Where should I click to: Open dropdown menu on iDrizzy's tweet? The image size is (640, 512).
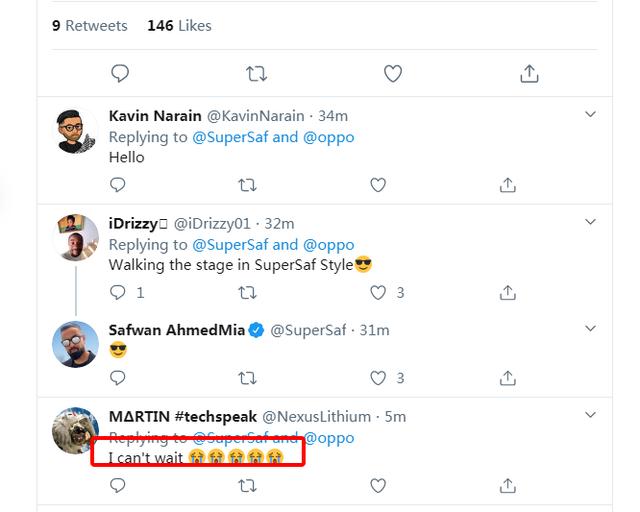590,222
